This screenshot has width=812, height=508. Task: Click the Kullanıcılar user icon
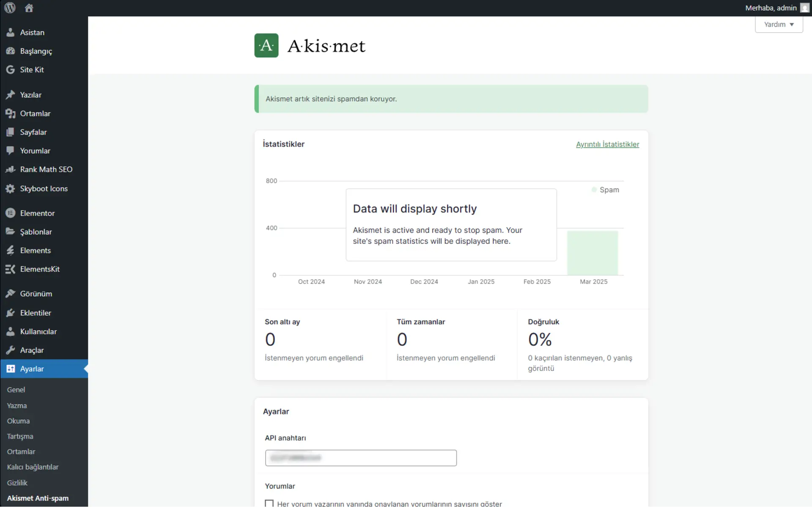coord(11,332)
